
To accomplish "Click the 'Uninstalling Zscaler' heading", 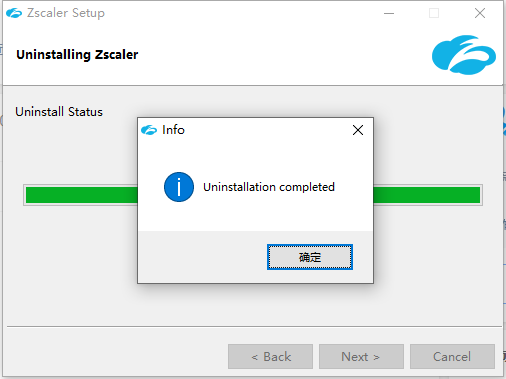I will tap(77, 55).
